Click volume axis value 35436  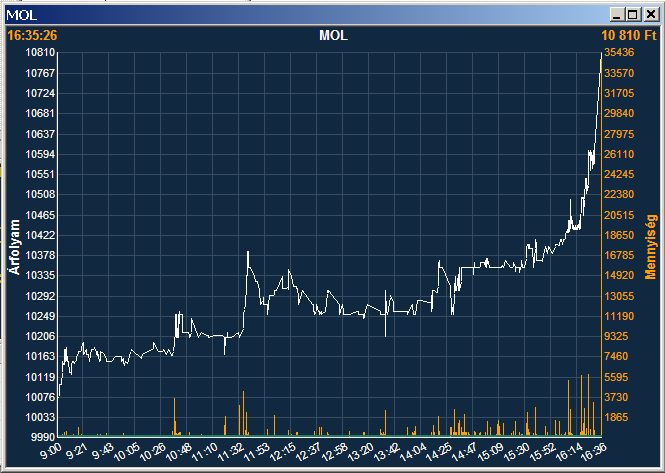(x=619, y=52)
